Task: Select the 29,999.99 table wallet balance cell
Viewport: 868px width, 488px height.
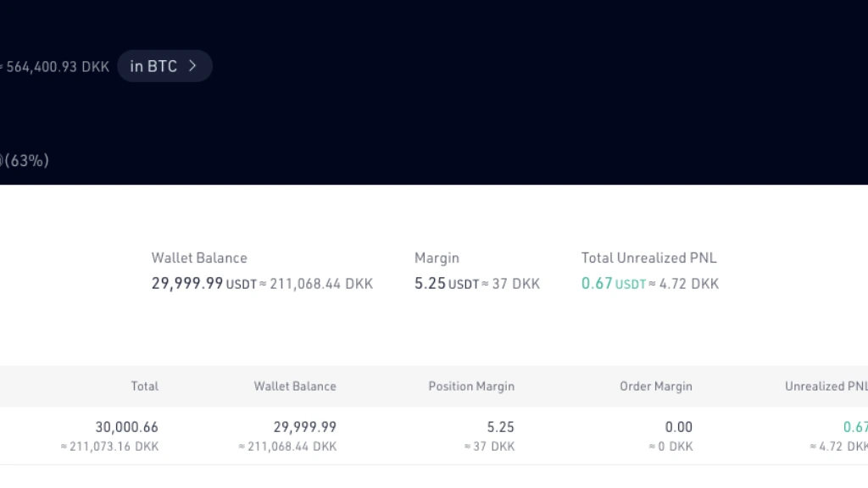Action: pyautogui.click(x=304, y=427)
